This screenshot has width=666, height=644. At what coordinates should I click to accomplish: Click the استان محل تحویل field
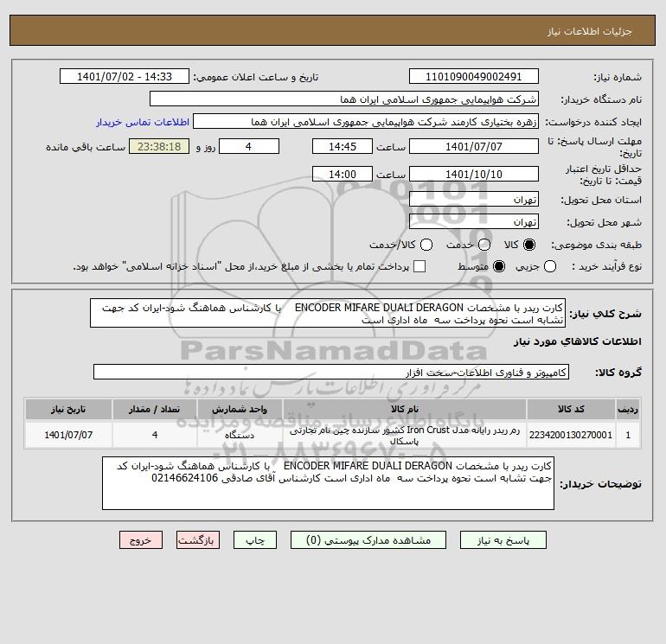[474, 199]
